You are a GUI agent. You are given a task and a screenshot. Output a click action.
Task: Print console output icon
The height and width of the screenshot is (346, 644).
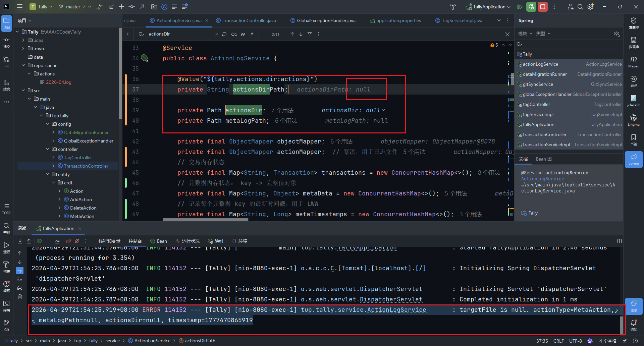click(x=20, y=288)
